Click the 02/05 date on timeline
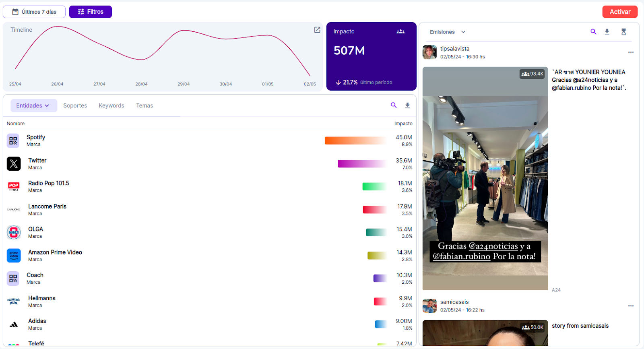The image size is (644, 349). (310, 84)
